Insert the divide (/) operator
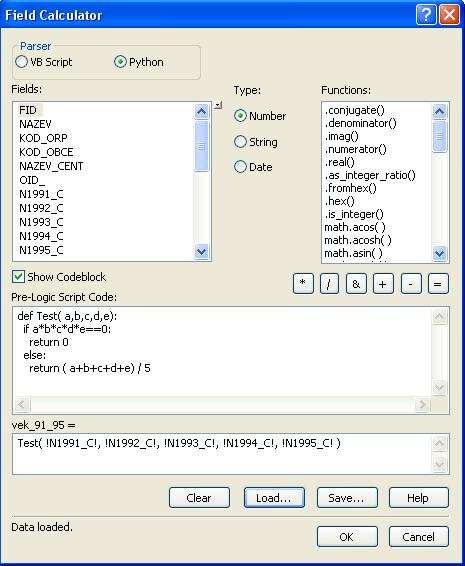The image size is (465, 566). (x=329, y=284)
